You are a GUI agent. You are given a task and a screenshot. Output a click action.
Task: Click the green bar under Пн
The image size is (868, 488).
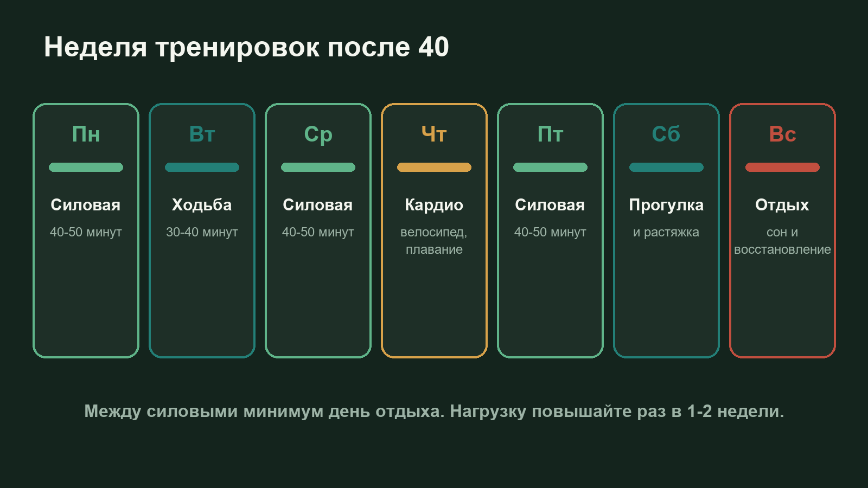[86, 168]
